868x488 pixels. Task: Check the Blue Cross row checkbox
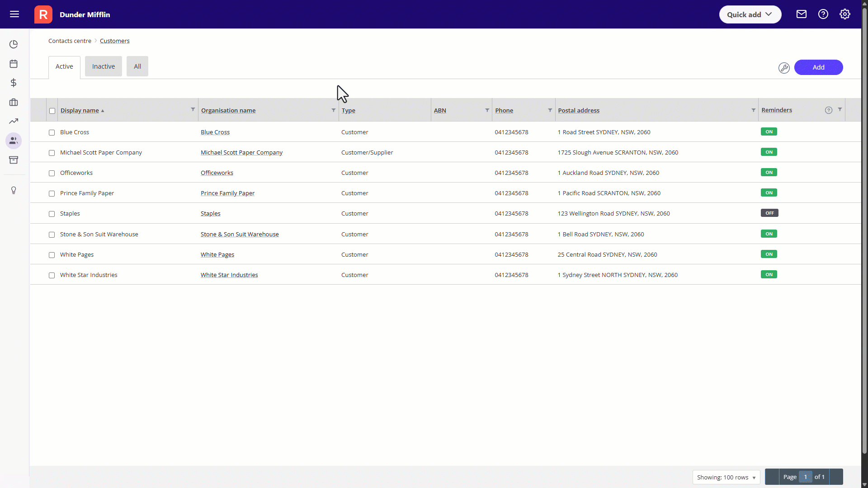click(x=52, y=132)
